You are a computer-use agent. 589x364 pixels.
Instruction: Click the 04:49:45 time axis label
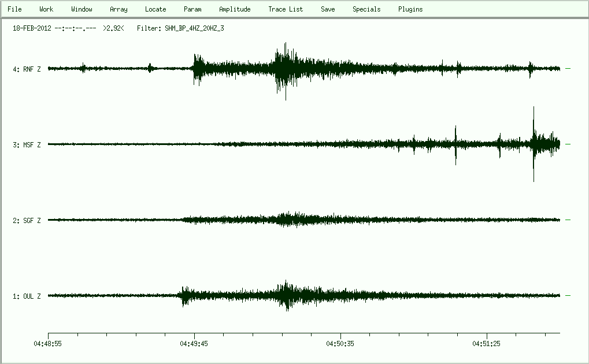[x=194, y=343]
